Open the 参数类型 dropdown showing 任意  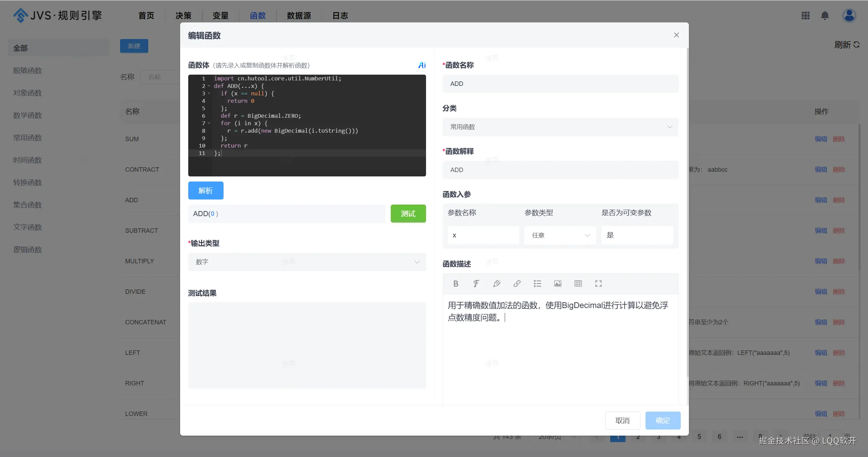coord(560,235)
